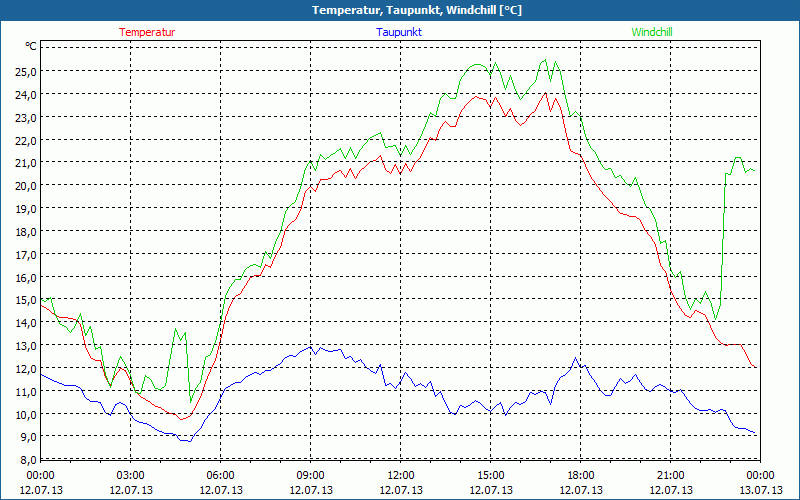The width and height of the screenshot is (800, 500).
Task: Click the 14,0 y-axis value
Action: tap(26, 323)
